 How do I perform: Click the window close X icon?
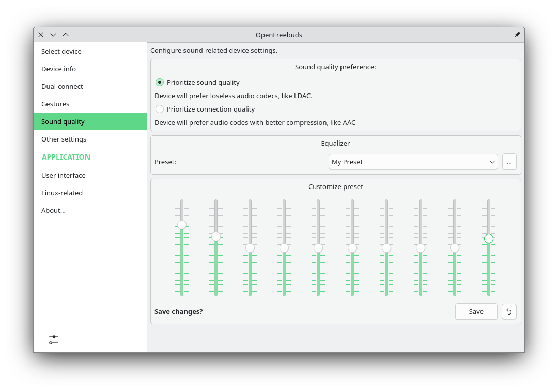[41, 35]
